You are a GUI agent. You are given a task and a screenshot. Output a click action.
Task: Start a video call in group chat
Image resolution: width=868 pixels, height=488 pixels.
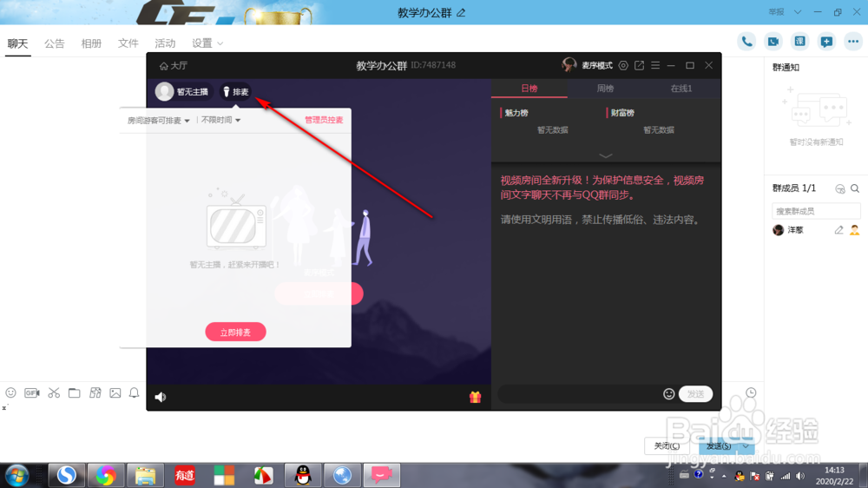773,42
